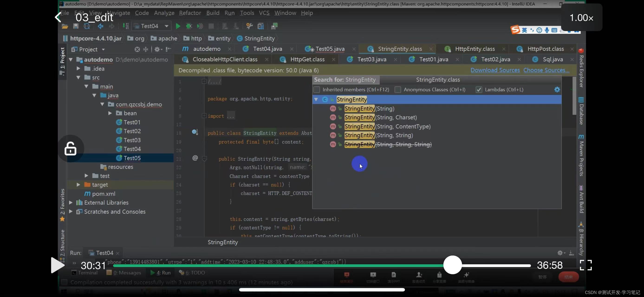Expand the bean package
The image size is (644, 297).
tap(110, 113)
